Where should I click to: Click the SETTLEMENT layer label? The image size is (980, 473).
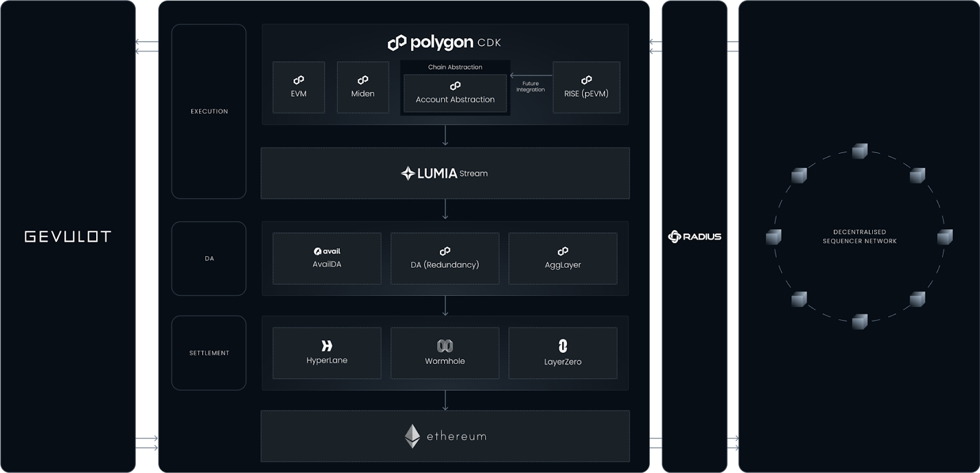coord(209,353)
